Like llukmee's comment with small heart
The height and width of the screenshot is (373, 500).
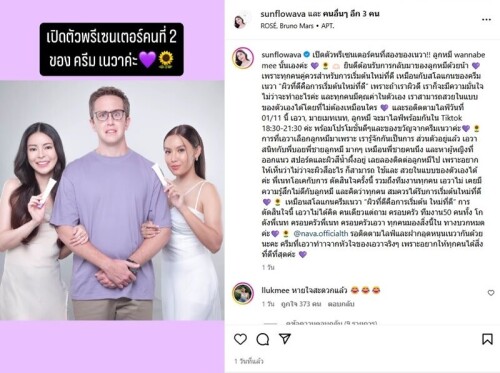point(491,293)
